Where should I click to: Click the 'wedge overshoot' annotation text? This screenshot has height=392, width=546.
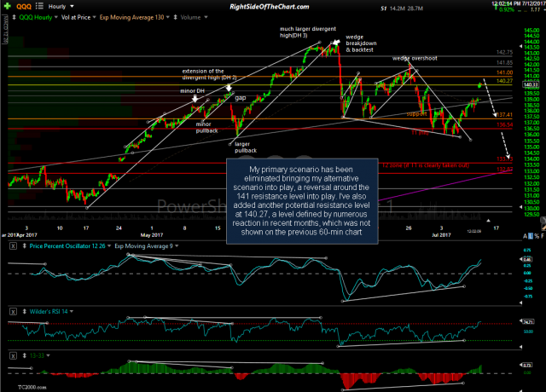pyautogui.click(x=415, y=59)
